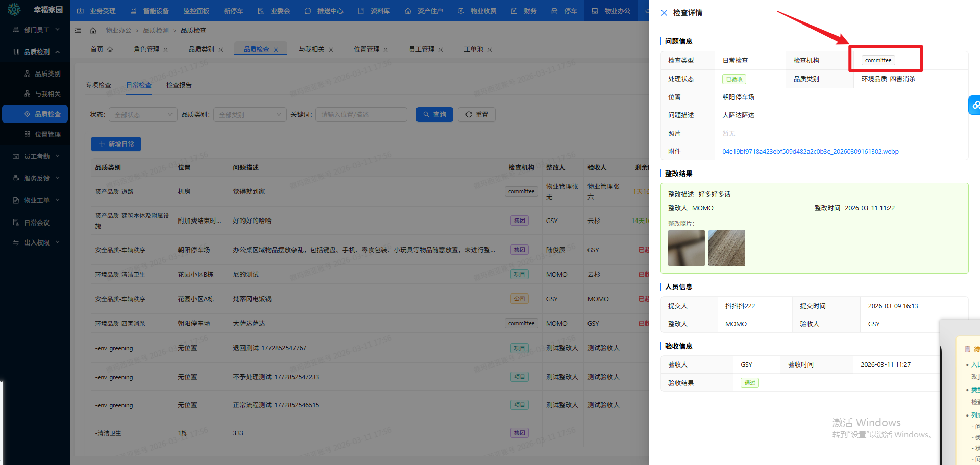Click the home icon in breadcrumb
The width and height of the screenshot is (980, 465).
pos(93,31)
